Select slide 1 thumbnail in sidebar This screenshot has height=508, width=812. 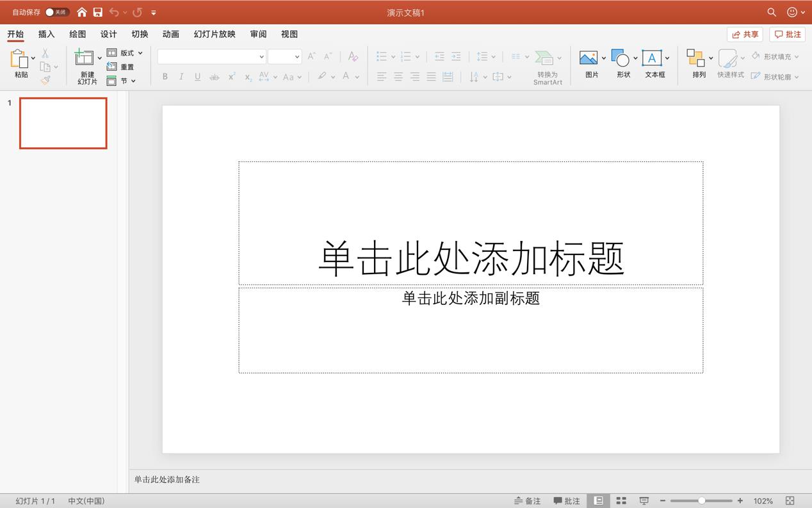click(x=63, y=123)
